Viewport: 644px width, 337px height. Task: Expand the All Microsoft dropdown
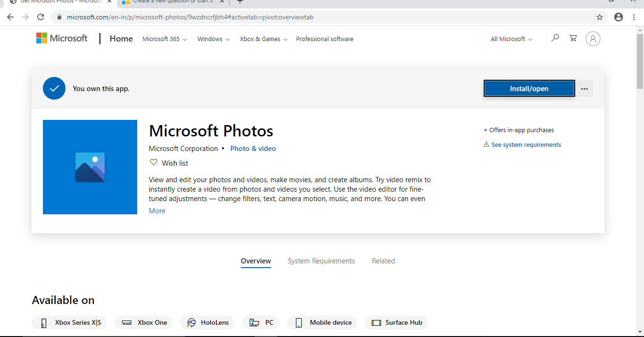pyautogui.click(x=511, y=39)
